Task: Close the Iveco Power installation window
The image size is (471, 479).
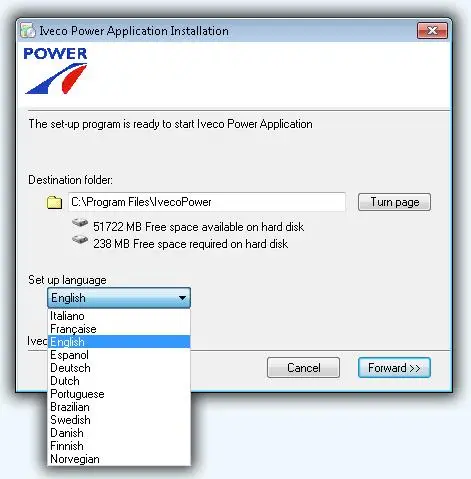Action: (432, 31)
